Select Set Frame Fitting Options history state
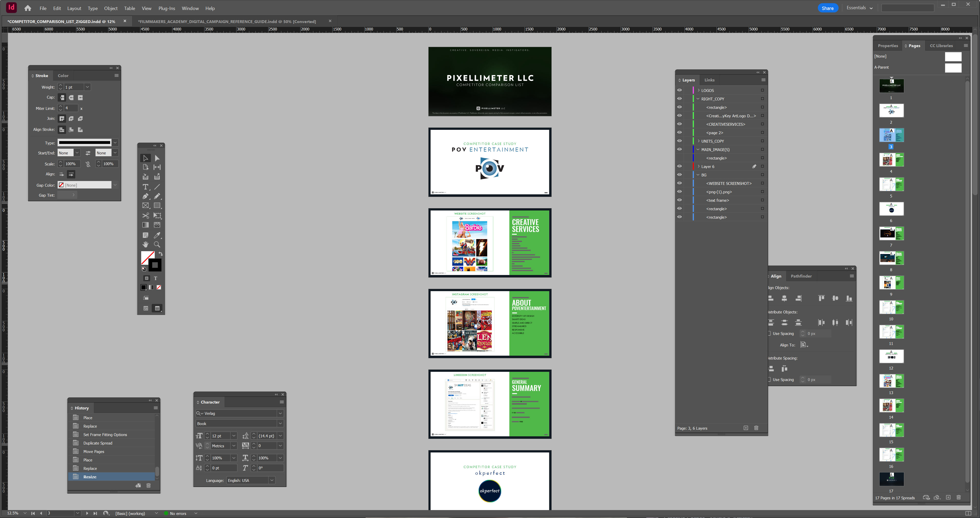980x518 pixels. pos(112,435)
